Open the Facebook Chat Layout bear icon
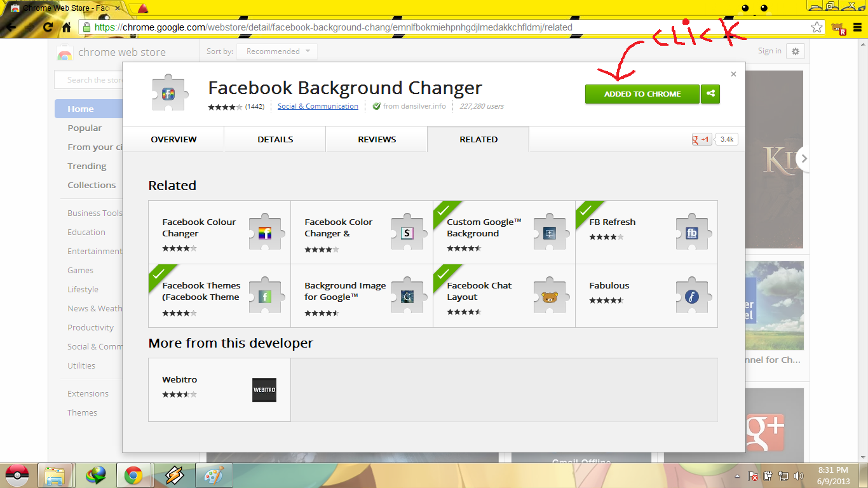 pyautogui.click(x=550, y=296)
